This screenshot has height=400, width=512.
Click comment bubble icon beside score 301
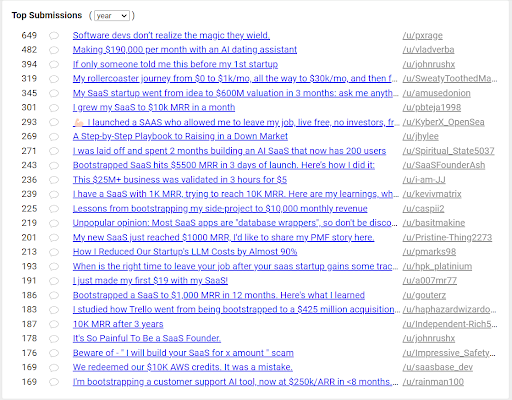[54, 108]
